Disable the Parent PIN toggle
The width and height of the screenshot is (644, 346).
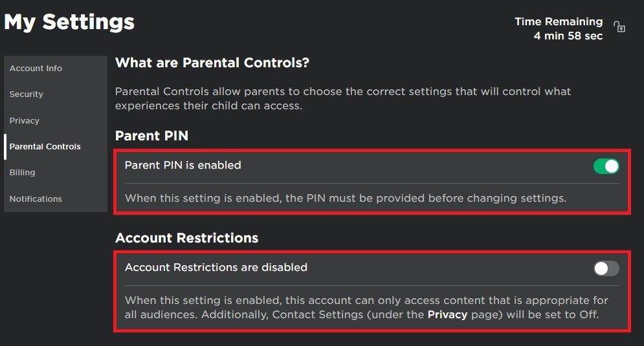[x=606, y=166]
